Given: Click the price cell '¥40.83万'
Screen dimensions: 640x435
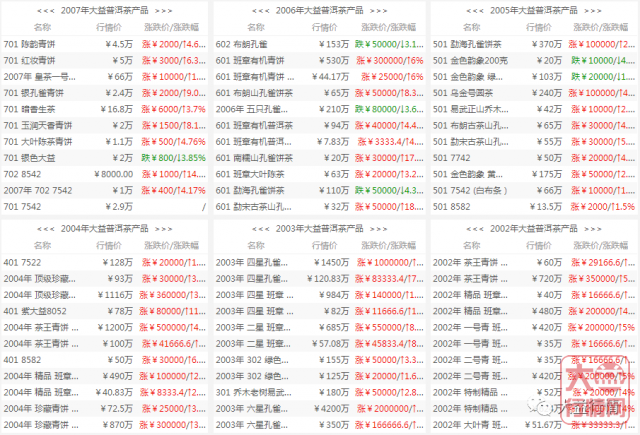Looking at the screenshot, I should (114, 393).
